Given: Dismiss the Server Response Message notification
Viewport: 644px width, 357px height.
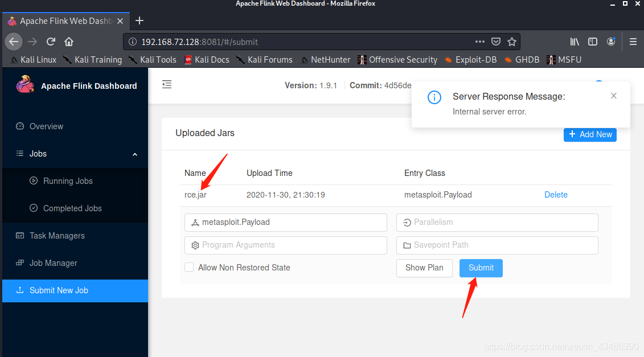Looking at the screenshot, I should pos(614,96).
